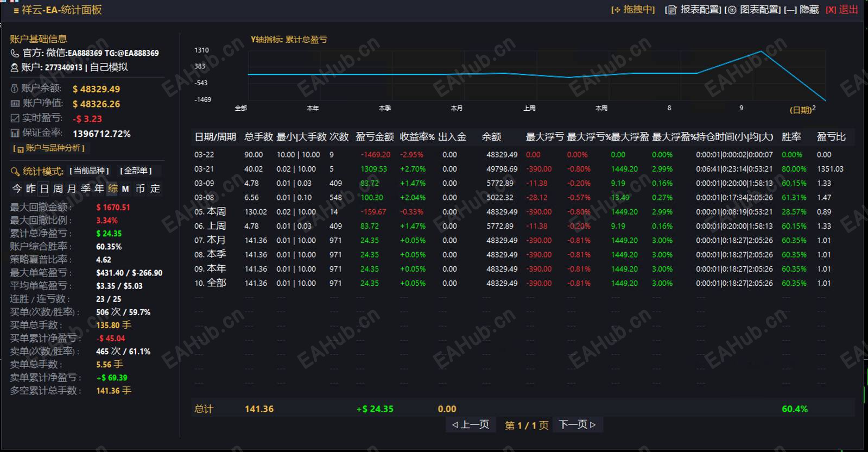Image resolution: width=868 pixels, height=452 pixels.
Task: Click 退出 to exit the panel
Action: pos(842,10)
